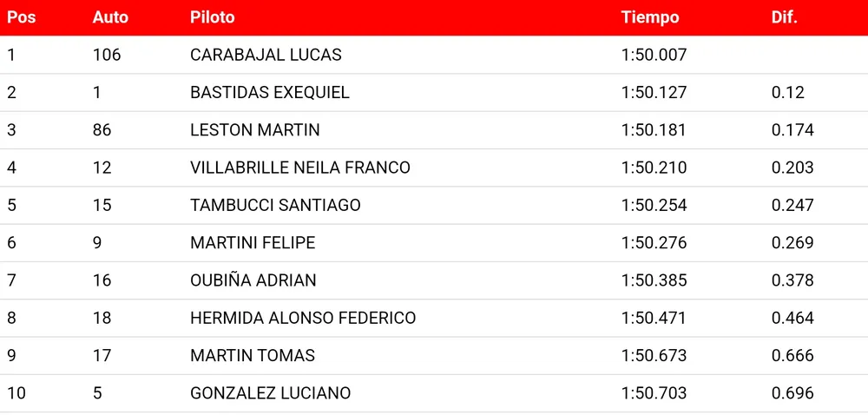Select OUBIÑA ADRIAN in the list

coord(253,280)
